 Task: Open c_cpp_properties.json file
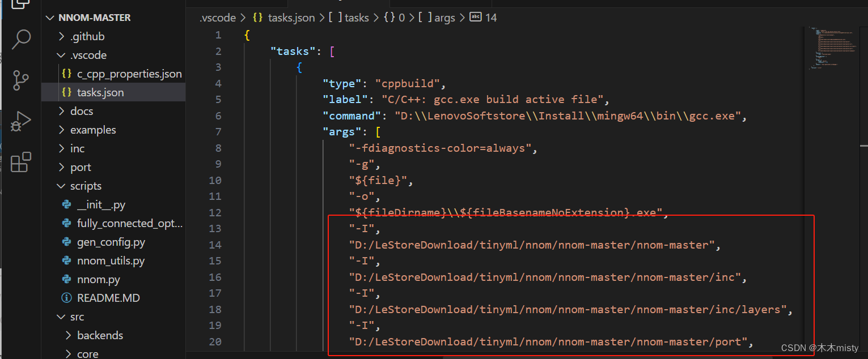click(x=129, y=74)
